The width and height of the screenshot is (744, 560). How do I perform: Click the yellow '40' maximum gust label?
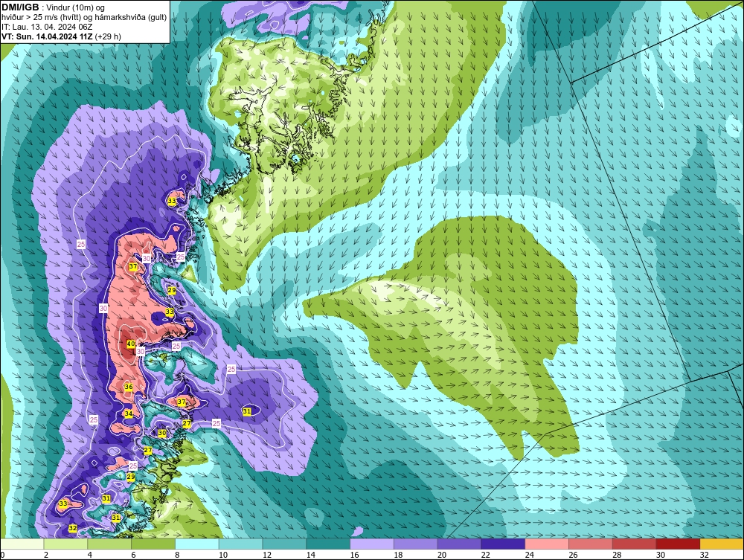pyautogui.click(x=131, y=344)
